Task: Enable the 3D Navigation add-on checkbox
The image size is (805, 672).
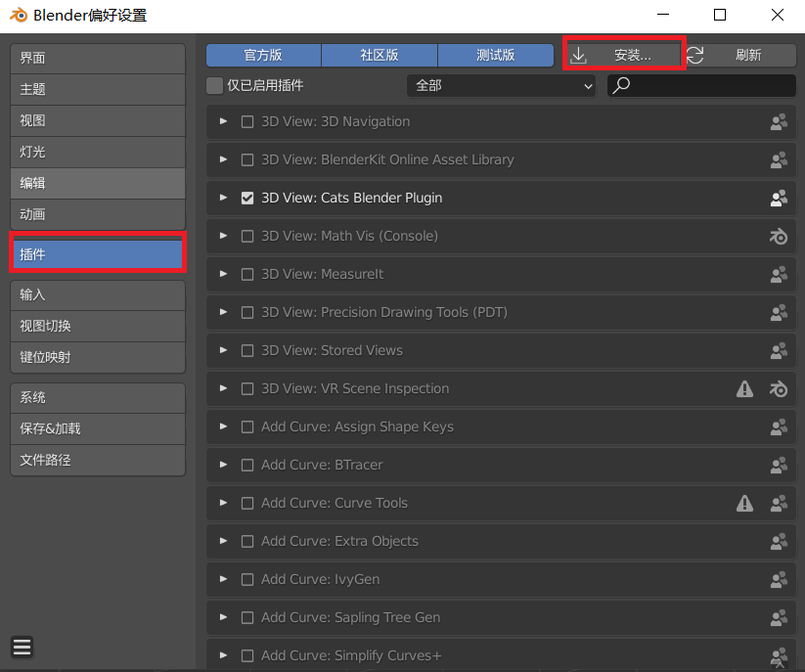Action: pos(247,121)
